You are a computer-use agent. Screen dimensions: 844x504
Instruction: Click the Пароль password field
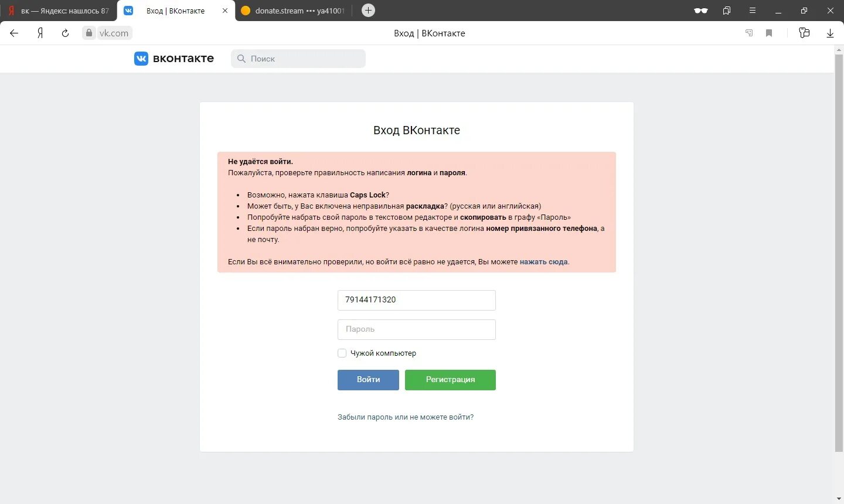417,329
